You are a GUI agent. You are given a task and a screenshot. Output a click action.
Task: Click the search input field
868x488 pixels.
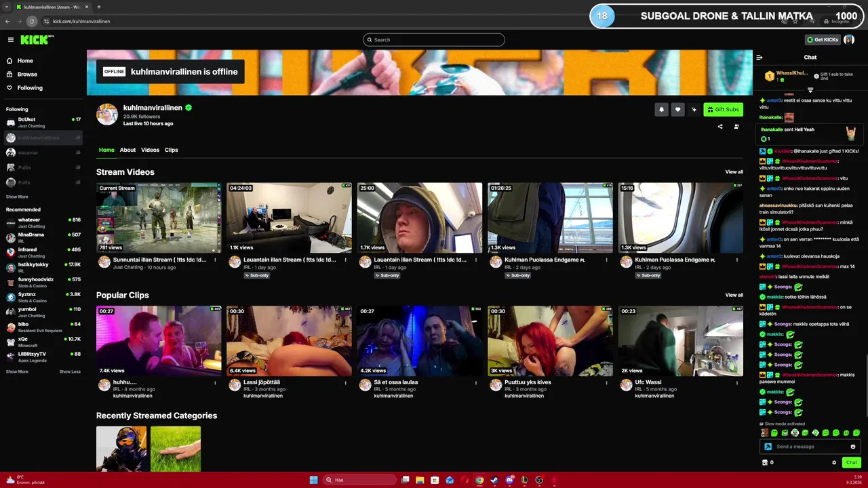click(x=434, y=40)
